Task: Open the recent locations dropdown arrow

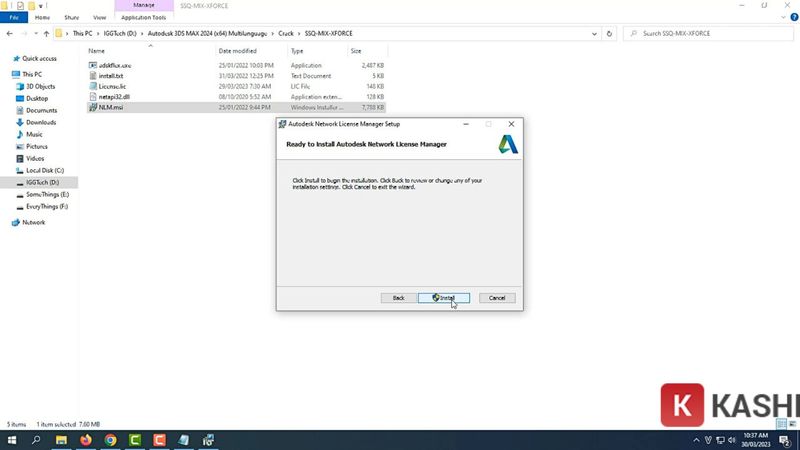Action: [35, 34]
